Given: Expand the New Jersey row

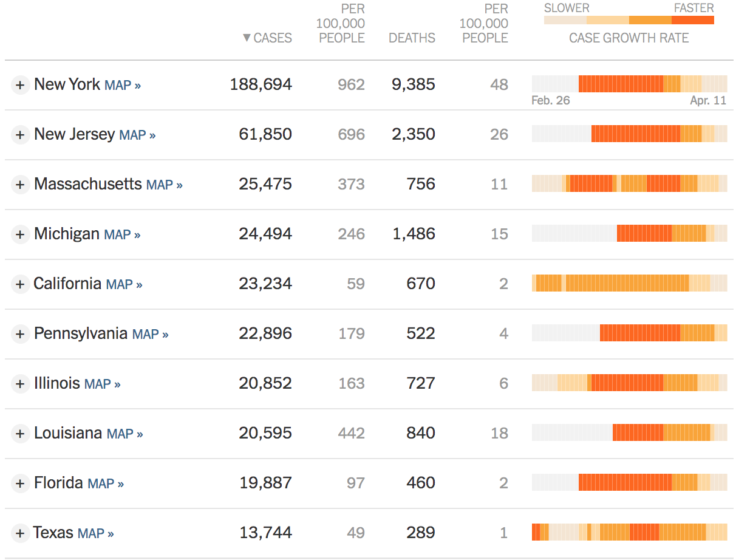Looking at the screenshot, I should [x=20, y=135].
